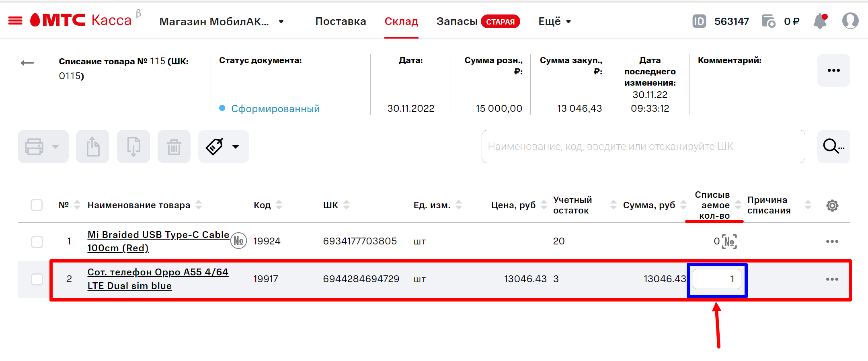Sort by ШК column
The width and height of the screenshot is (868, 361).
347,205
